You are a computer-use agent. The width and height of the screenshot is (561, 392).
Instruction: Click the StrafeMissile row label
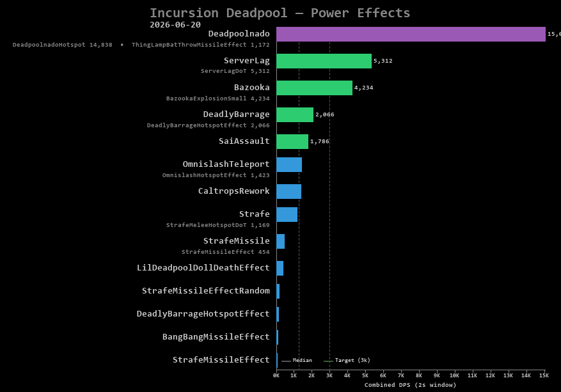(x=236, y=240)
